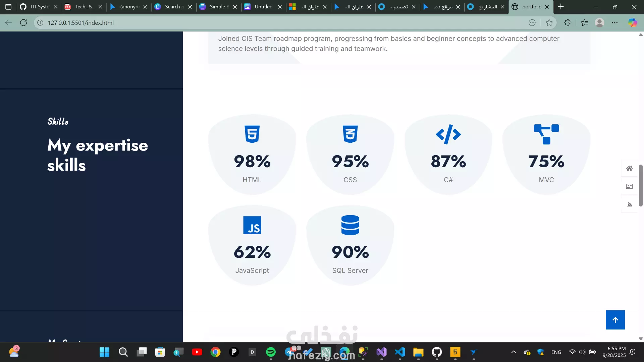Image resolution: width=644 pixels, height=362 pixels.
Task: Switch to the Simple B tab
Action: point(218,7)
